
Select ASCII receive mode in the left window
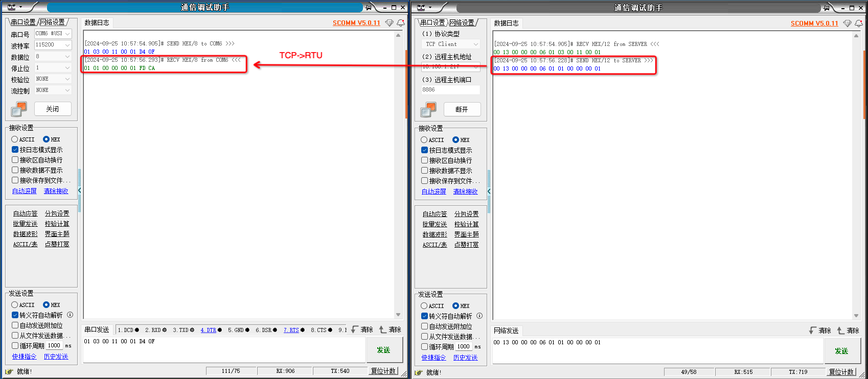point(15,139)
